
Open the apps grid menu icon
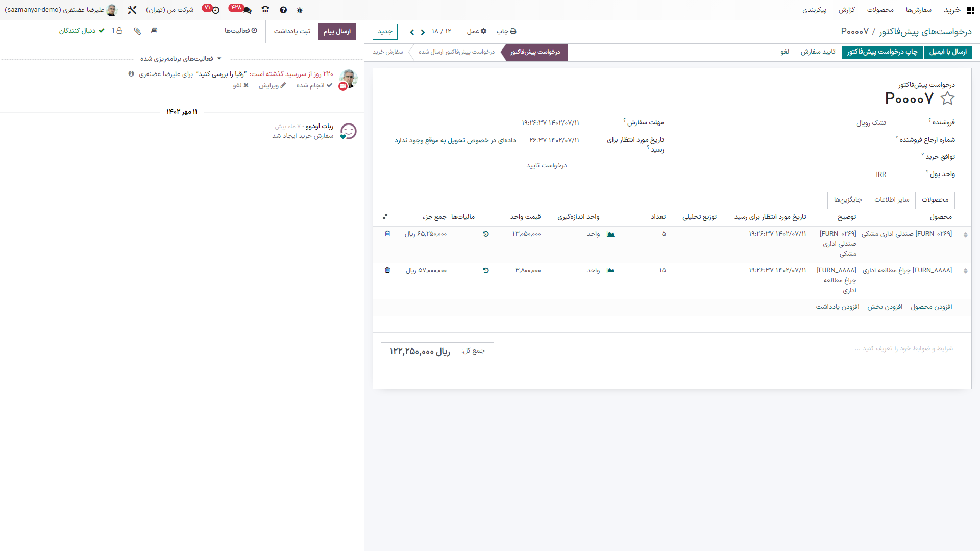point(970,10)
